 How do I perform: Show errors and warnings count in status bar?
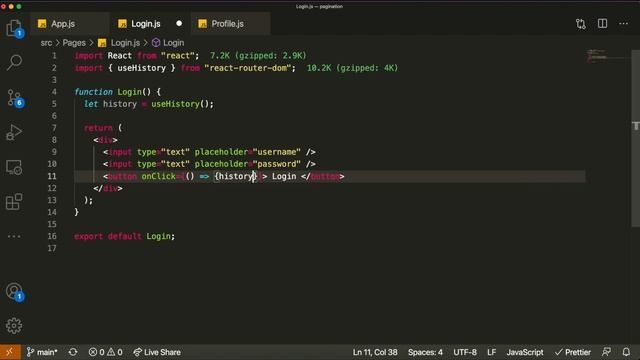click(105, 352)
